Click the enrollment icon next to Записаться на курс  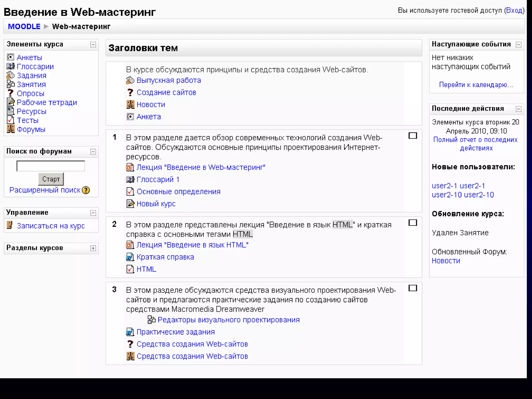coord(10,225)
